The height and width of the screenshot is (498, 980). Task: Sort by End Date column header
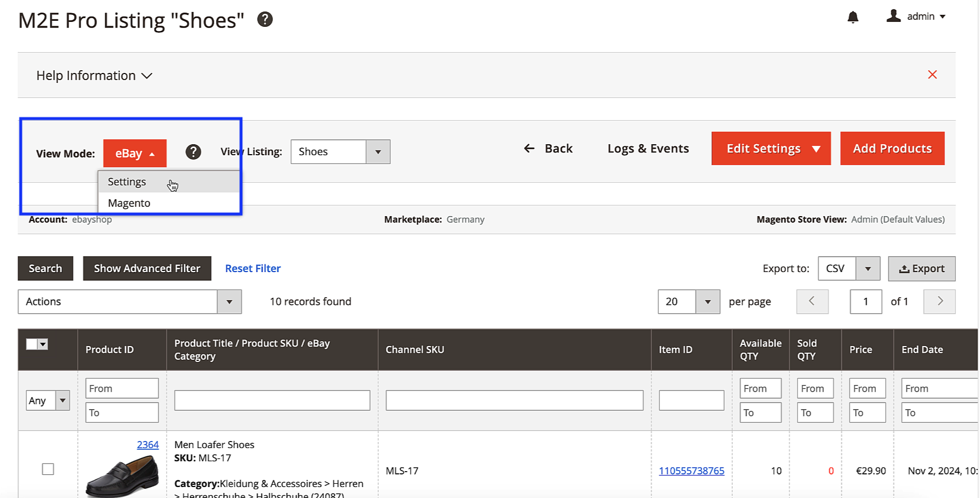(x=922, y=349)
